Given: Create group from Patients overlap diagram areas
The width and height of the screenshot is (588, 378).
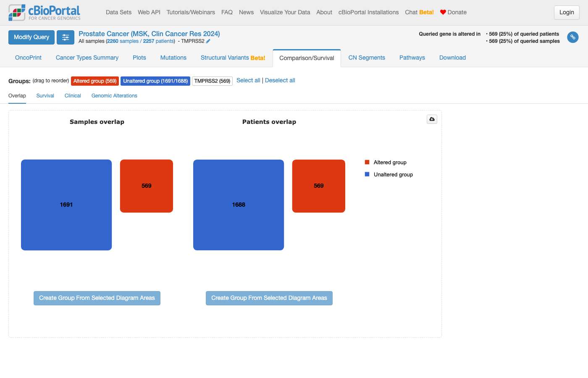Looking at the screenshot, I should (x=269, y=298).
